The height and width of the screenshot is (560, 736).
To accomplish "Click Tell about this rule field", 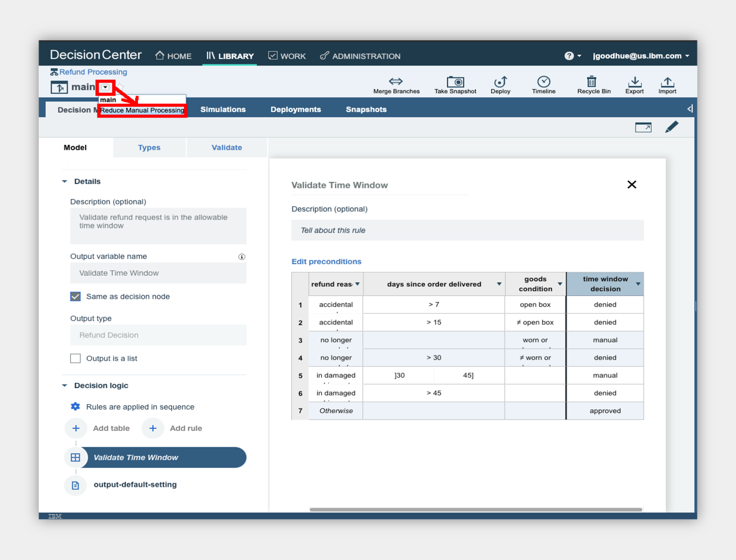I will coord(467,230).
